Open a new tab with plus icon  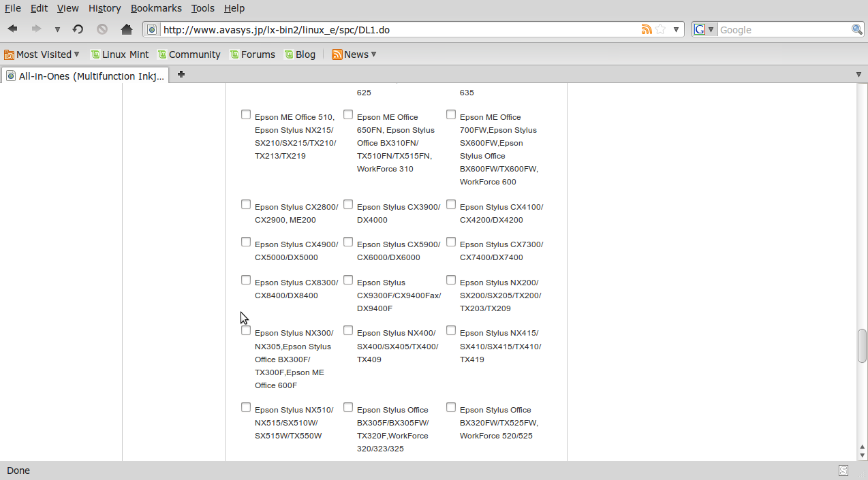coord(181,74)
